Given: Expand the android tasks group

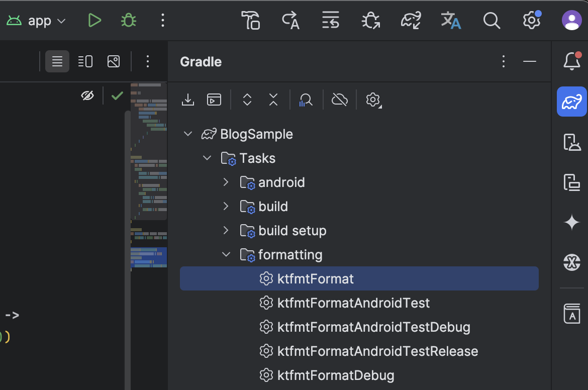Looking at the screenshot, I should 226,182.
